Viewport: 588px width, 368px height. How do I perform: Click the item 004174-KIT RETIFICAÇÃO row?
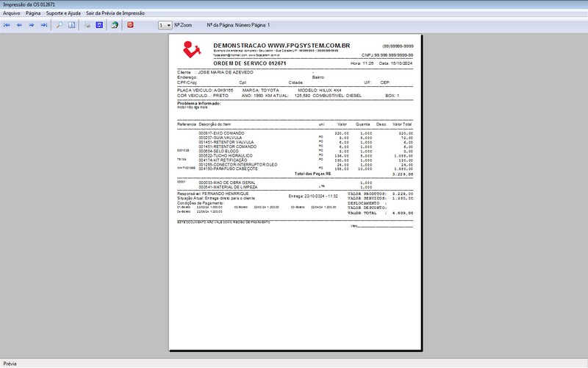click(295, 160)
